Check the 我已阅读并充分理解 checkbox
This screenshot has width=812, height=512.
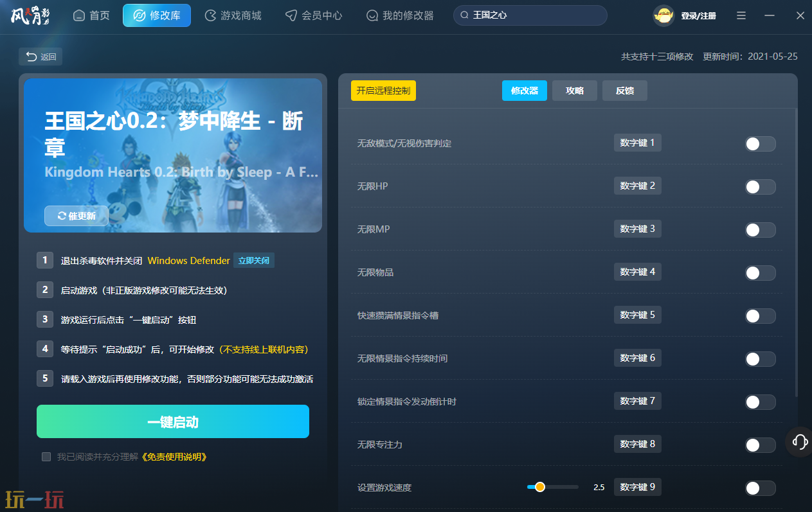point(46,457)
